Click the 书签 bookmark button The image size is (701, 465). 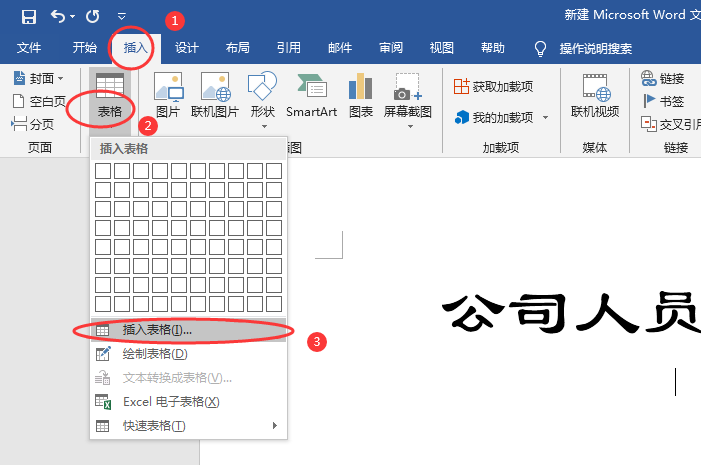coord(663,101)
